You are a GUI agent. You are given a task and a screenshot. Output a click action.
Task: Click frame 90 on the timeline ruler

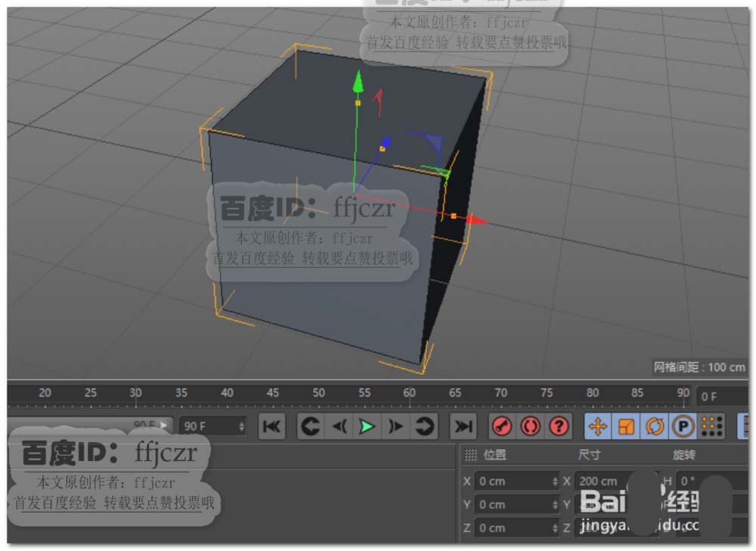(683, 393)
